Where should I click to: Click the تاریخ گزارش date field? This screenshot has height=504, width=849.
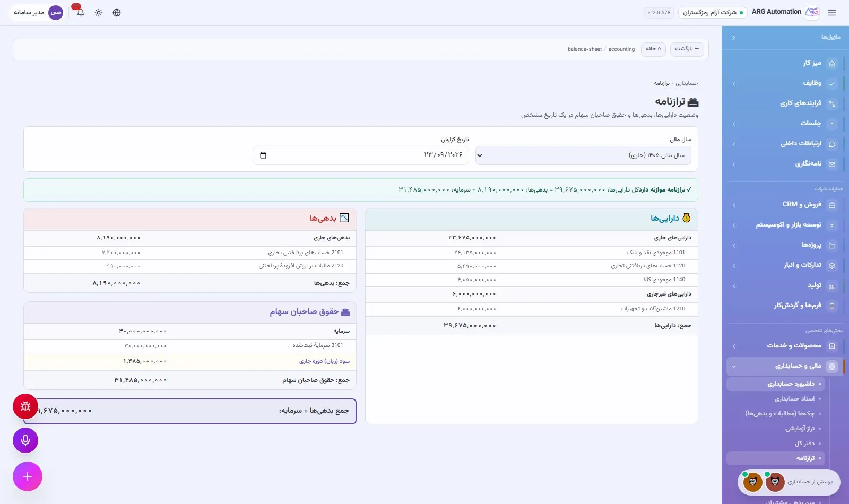[x=361, y=155]
